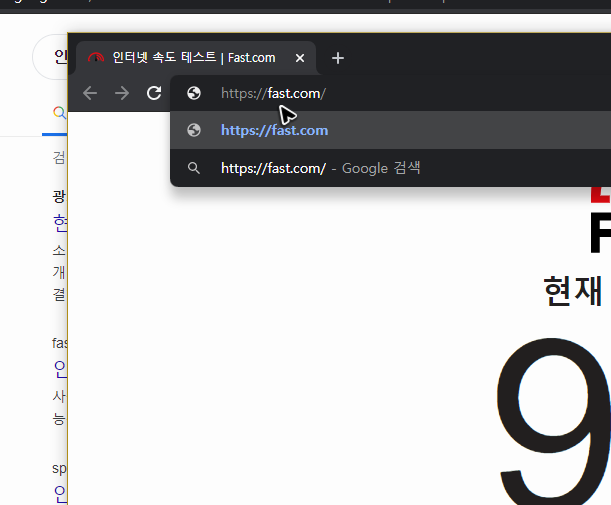This screenshot has height=505, width=611.
Task: Click the globe icon beside the blue suggestion
Action: (194, 130)
